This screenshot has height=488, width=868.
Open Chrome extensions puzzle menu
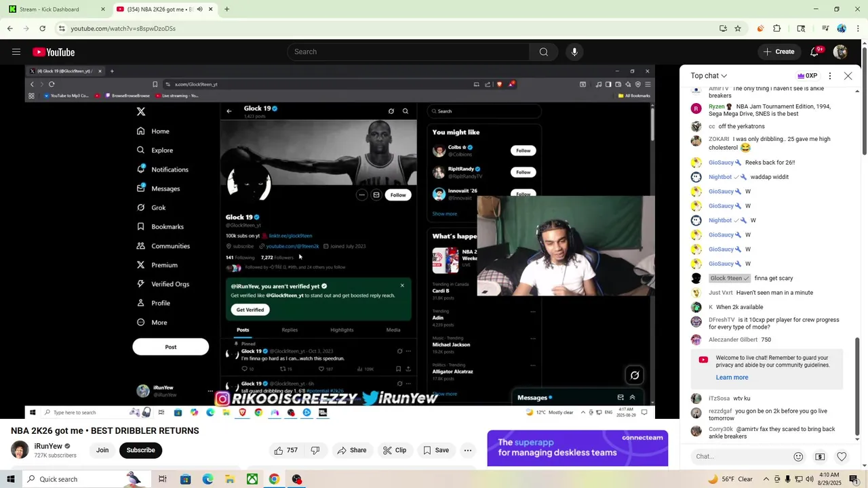(777, 28)
